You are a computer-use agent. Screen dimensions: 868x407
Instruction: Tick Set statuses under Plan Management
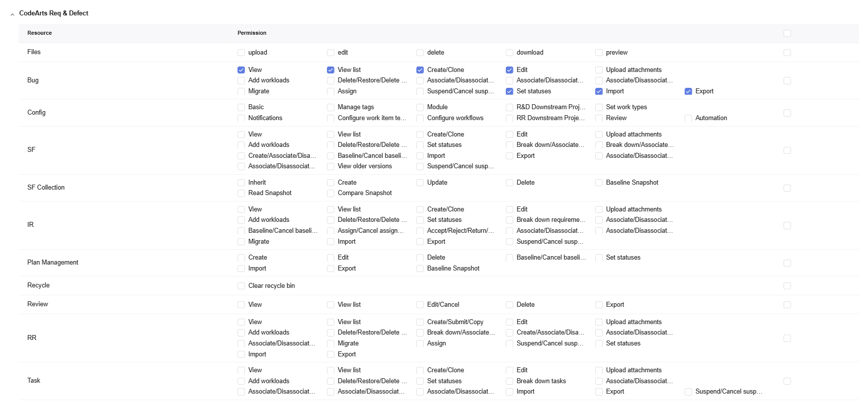pos(599,258)
